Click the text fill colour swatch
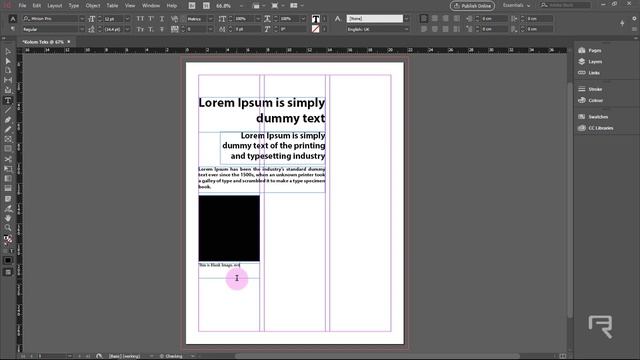This screenshot has height=360, width=640. [x=316, y=19]
